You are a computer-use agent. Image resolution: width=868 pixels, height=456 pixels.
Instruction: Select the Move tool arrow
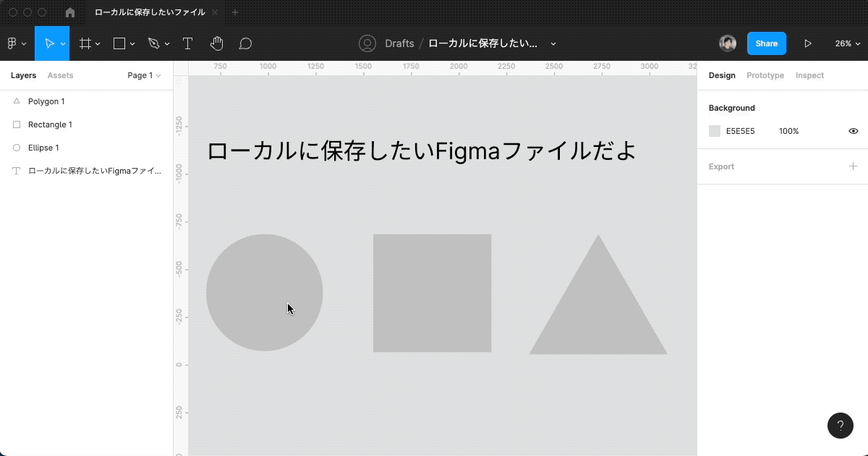[x=49, y=43]
